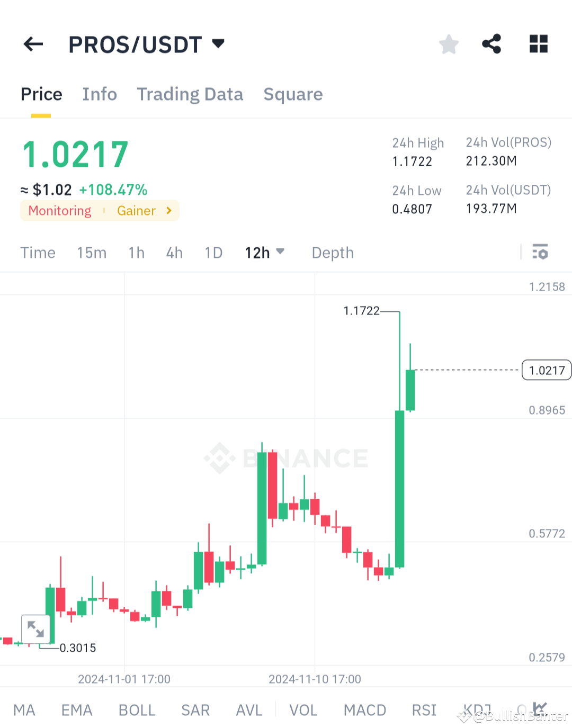Image resolution: width=572 pixels, height=728 pixels.
Task: Expand the 12h timeframe dropdown
Action: tap(264, 253)
